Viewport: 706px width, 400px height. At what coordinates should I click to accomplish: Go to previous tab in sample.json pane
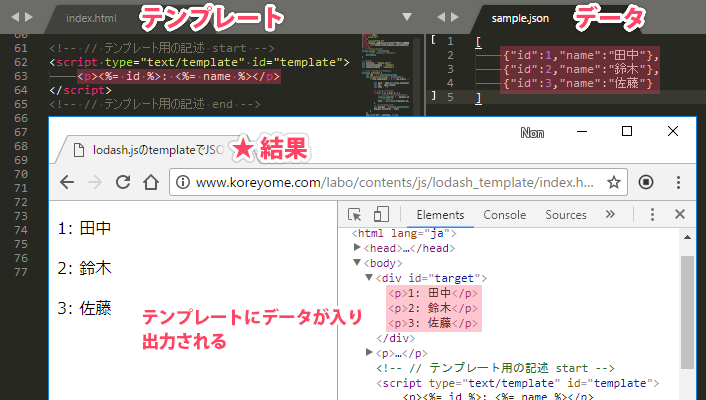(441, 17)
